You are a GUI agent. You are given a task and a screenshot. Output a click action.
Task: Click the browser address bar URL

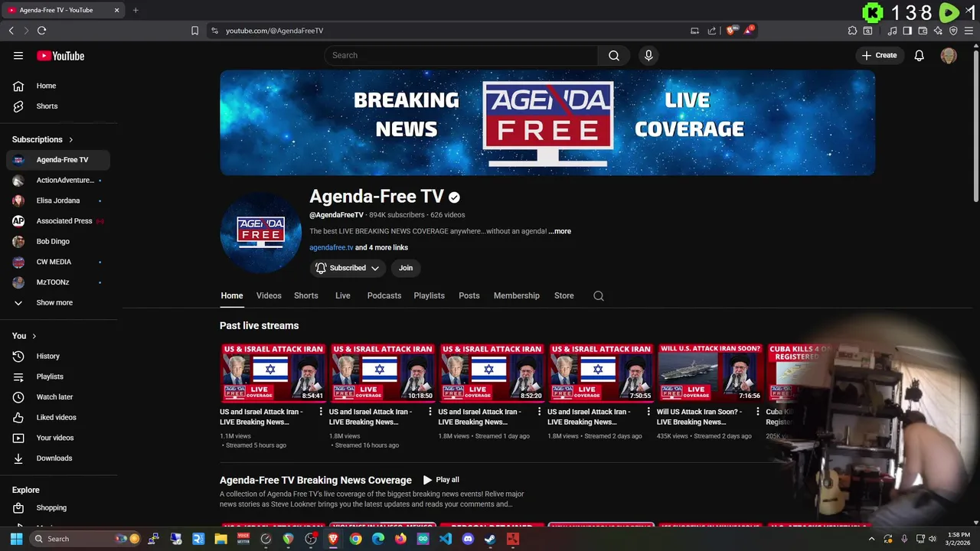click(274, 31)
